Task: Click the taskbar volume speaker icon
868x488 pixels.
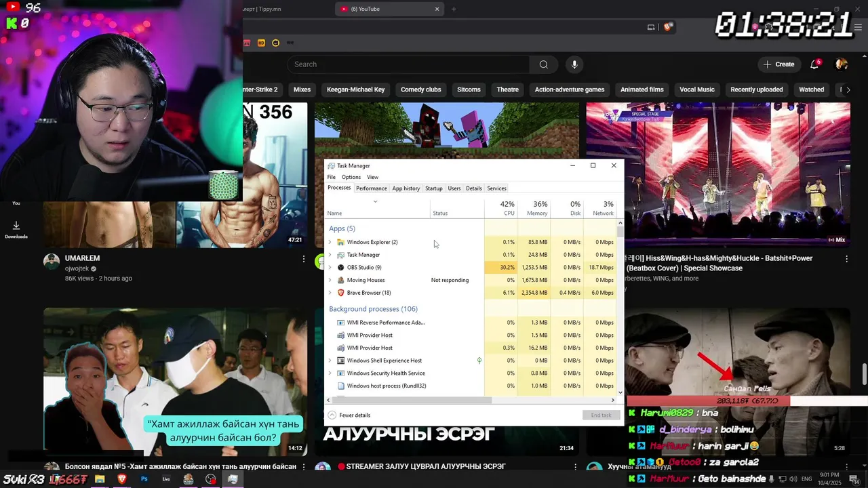Action: (793, 479)
